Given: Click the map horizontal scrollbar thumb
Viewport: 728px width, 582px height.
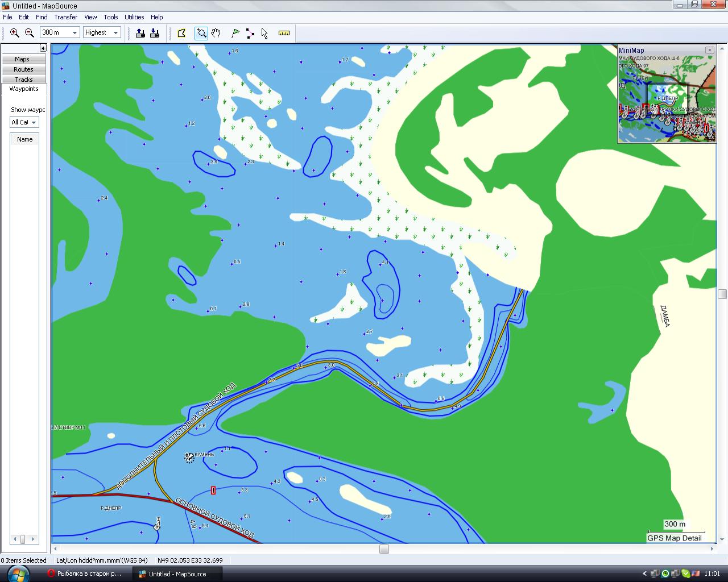Looking at the screenshot, I should tap(384, 549).
